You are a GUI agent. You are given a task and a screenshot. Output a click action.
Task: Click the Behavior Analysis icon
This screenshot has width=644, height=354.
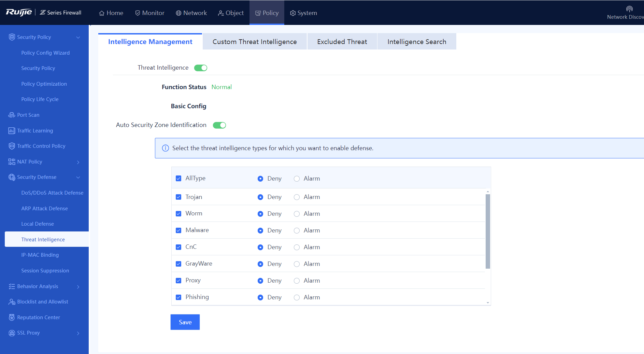coord(12,286)
